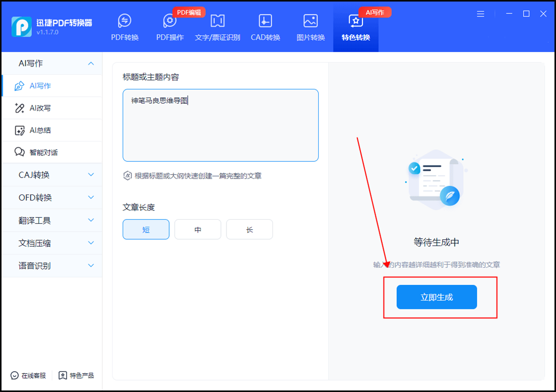The width and height of the screenshot is (556, 392).
Task: Select 短 article length
Action: [146, 229]
